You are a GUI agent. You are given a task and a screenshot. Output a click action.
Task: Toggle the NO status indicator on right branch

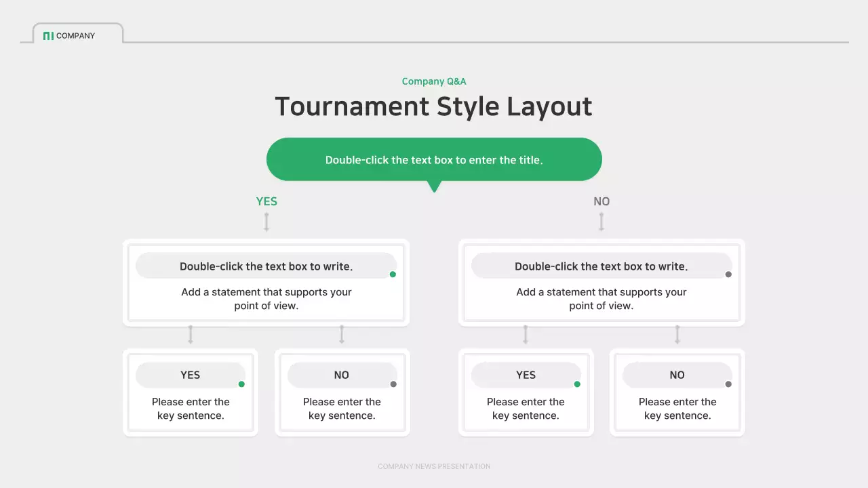click(728, 383)
